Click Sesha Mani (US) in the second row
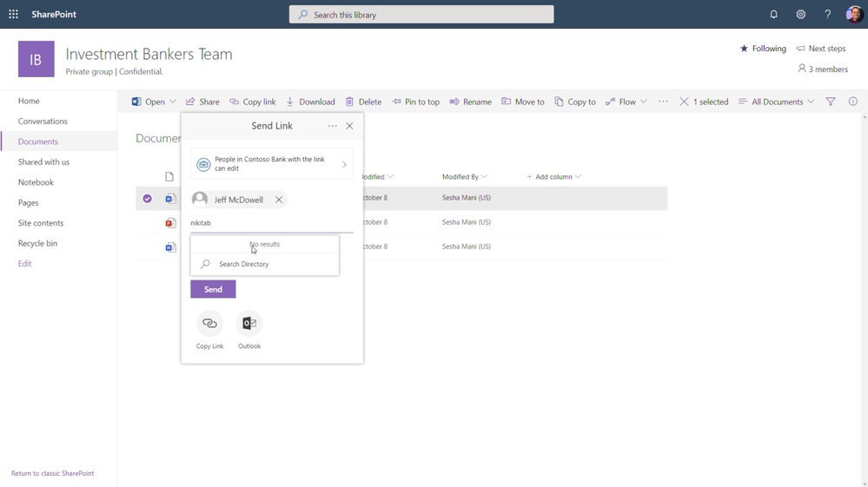This screenshot has height=487, width=868. click(x=466, y=222)
